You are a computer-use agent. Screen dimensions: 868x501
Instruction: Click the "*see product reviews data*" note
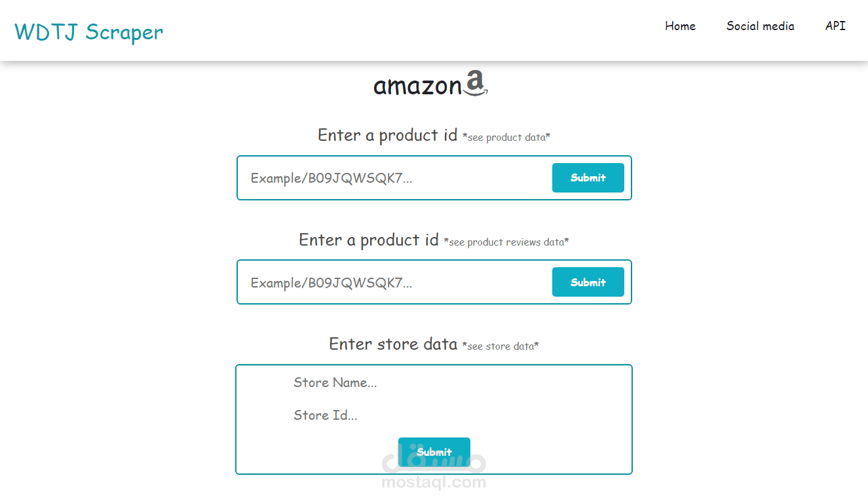pos(506,242)
